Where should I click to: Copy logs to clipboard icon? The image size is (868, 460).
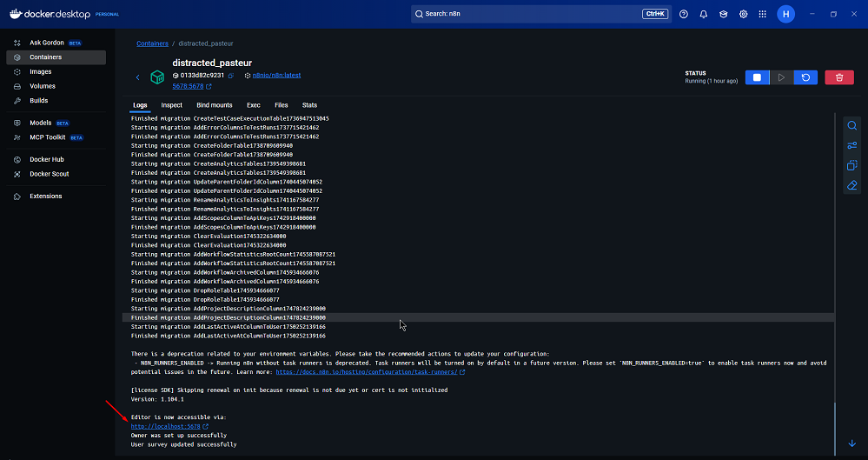pyautogui.click(x=852, y=165)
